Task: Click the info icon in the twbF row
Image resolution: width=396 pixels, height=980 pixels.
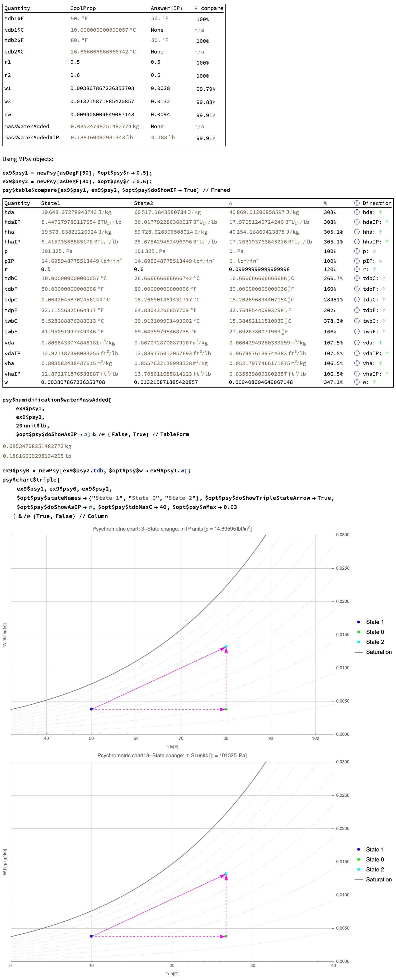Action: coord(356,332)
